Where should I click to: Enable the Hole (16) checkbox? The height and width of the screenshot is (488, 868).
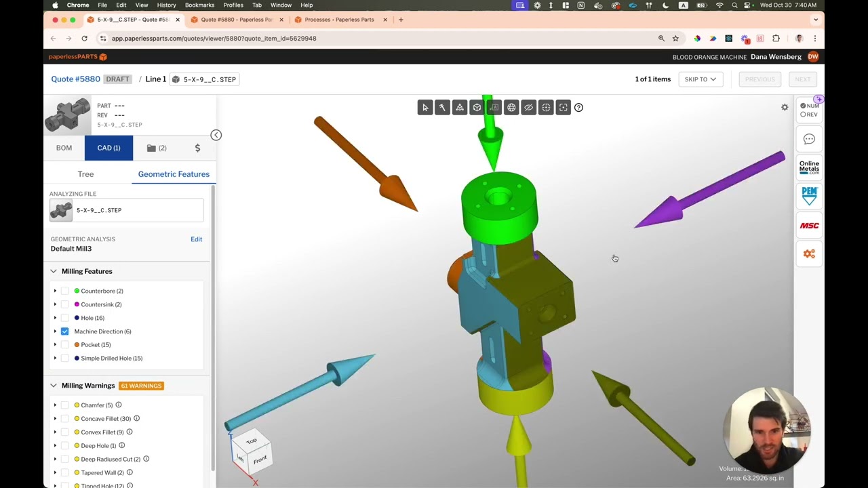64,318
